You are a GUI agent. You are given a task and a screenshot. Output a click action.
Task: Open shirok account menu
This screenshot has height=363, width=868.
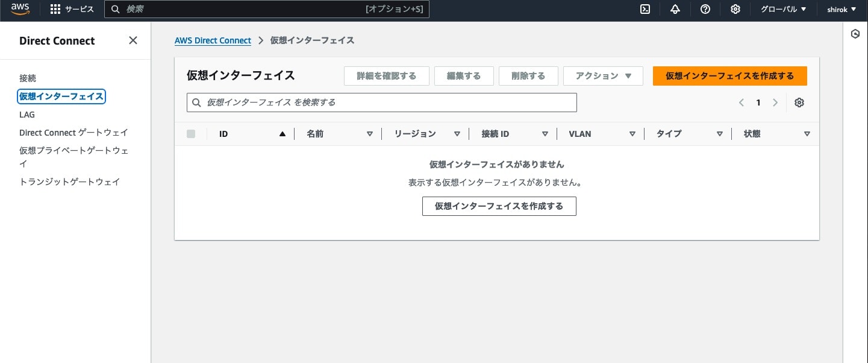[x=842, y=9]
